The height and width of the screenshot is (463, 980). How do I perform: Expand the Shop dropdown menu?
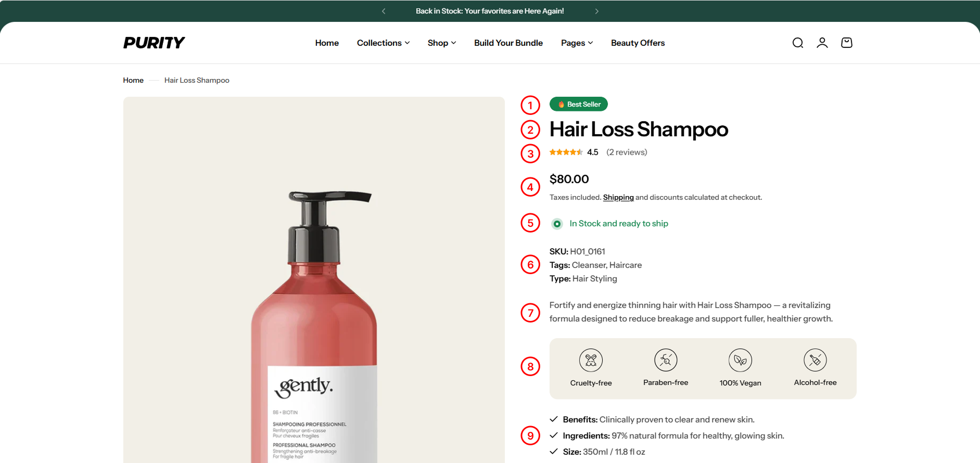442,43
